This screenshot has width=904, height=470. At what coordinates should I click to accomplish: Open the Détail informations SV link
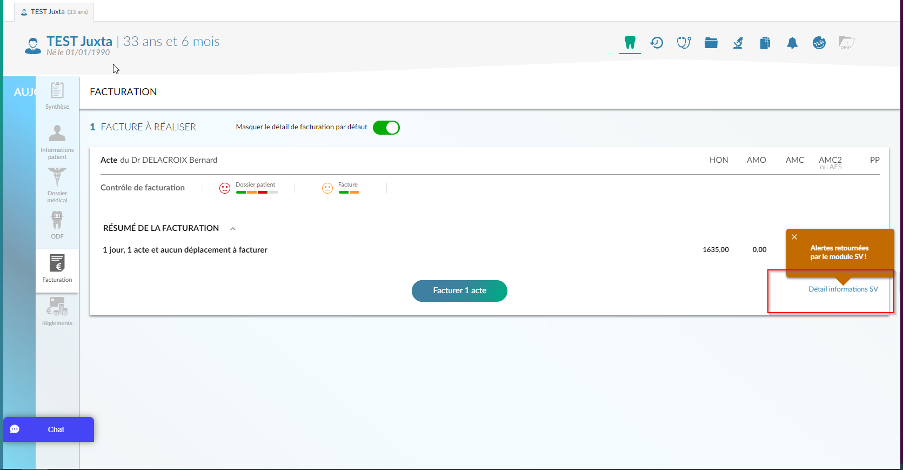(x=843, y=289)
